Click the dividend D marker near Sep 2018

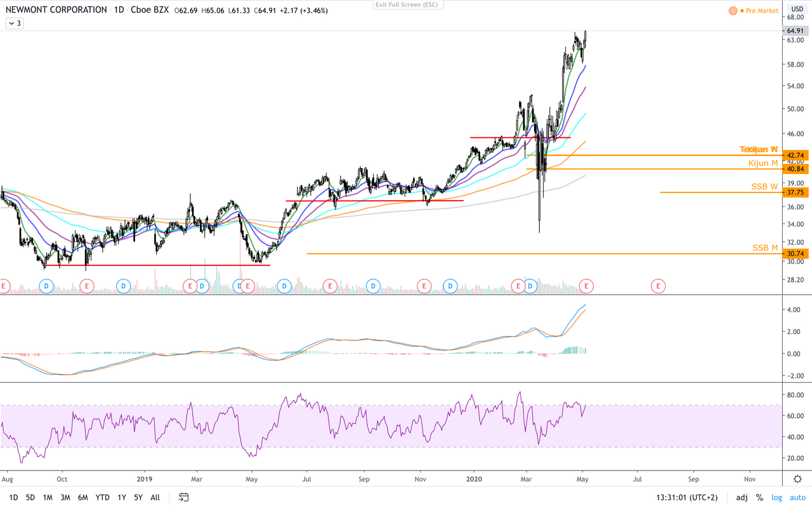[x=46, y=286]
